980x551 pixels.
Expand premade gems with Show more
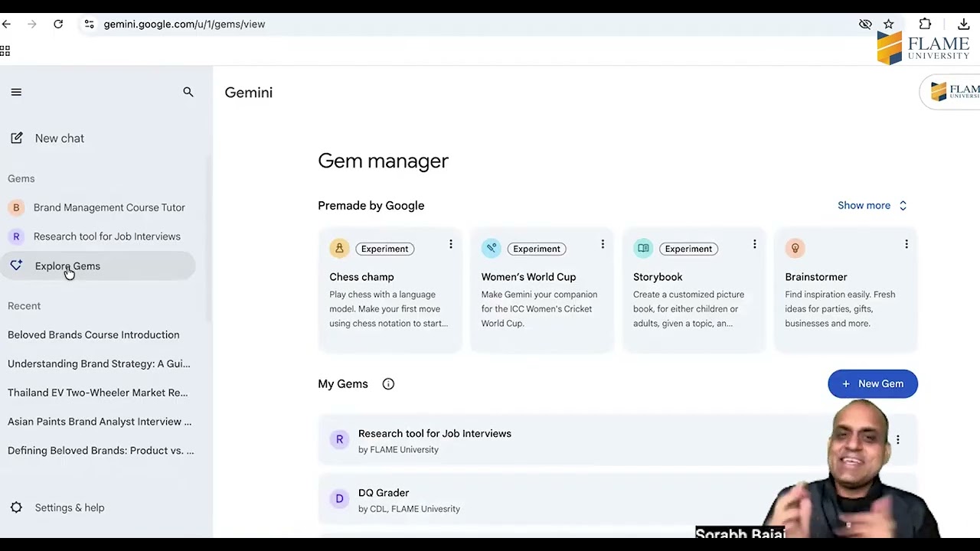tap(872, 206)
